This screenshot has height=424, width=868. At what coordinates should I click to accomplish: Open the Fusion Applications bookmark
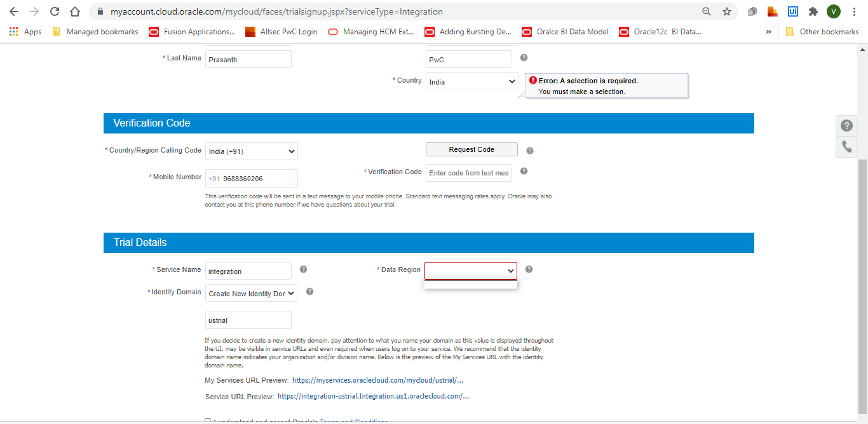point(192,32)
